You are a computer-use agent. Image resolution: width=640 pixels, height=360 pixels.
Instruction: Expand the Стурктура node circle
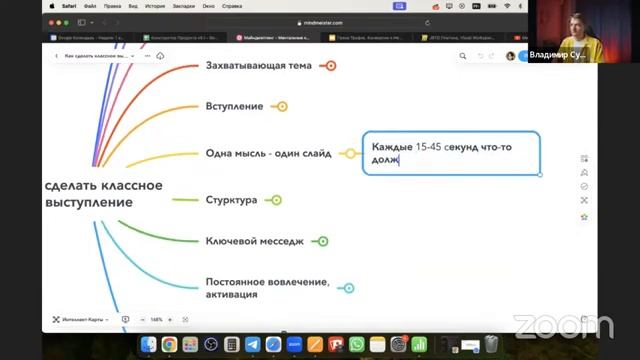point(276,200)
